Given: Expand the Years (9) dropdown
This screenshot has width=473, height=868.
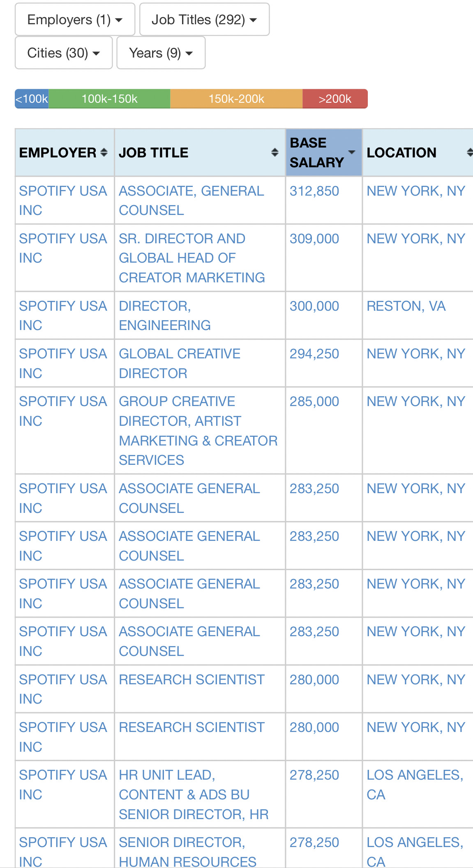Looking at the screenshot, I should coord(161,53).
